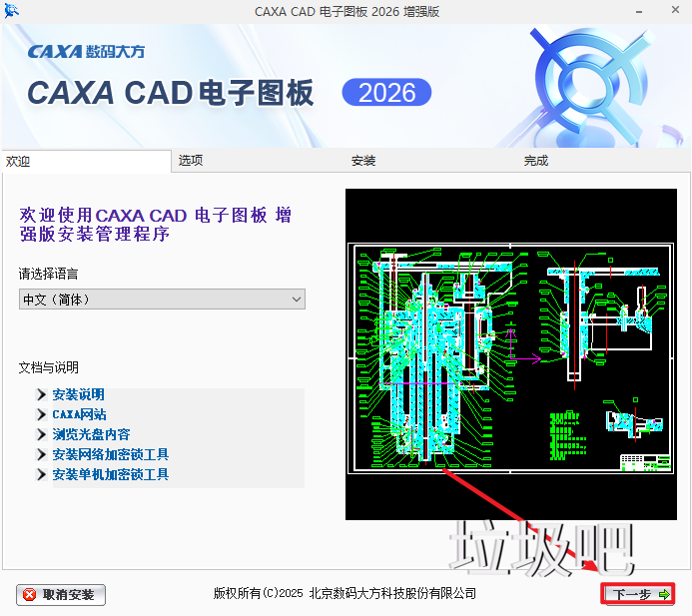The width and height of the screenshot is (692, 616).
Task: Click the 2026 version badge
Action: click(386, 93)
